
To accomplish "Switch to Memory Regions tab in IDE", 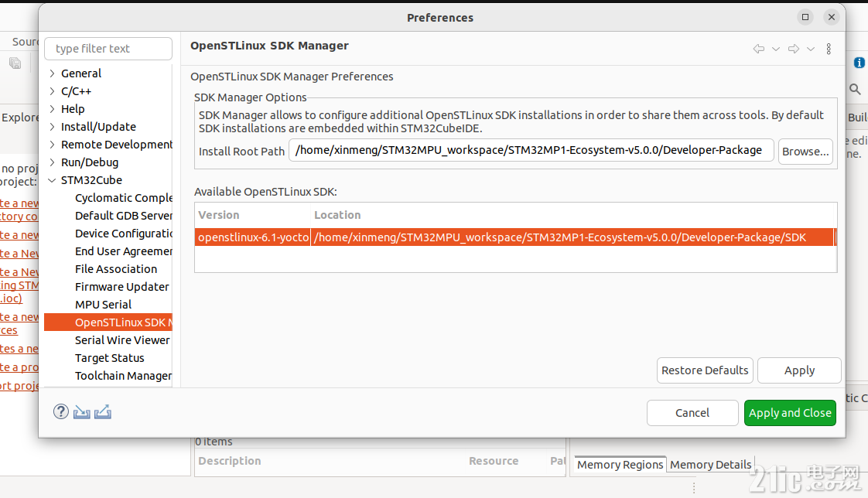I will pos(620,464).
